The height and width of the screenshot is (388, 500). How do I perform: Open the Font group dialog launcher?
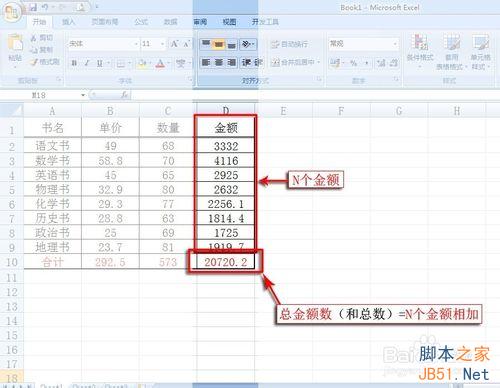[190, 80]
